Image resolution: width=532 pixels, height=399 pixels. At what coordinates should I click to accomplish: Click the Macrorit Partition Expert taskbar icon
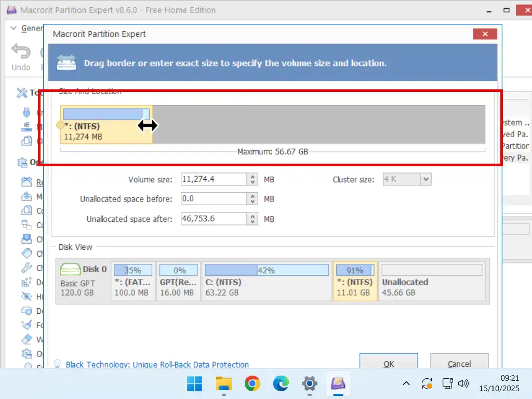click(338, 384)
